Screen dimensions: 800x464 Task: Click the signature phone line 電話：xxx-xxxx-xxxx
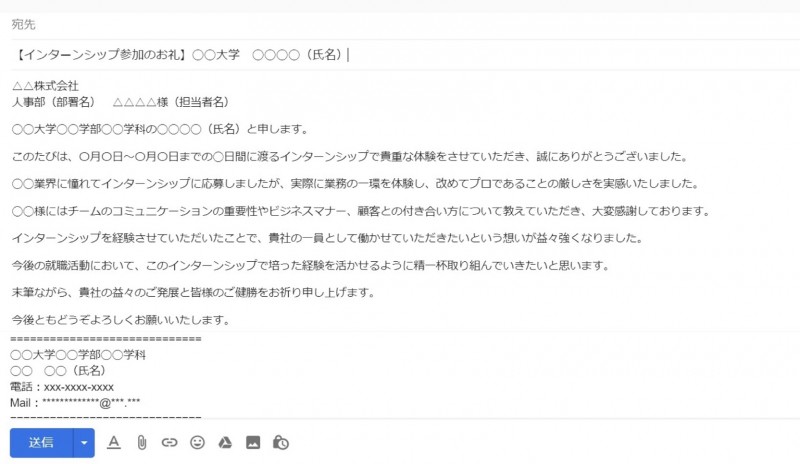(x=62, y=387)
